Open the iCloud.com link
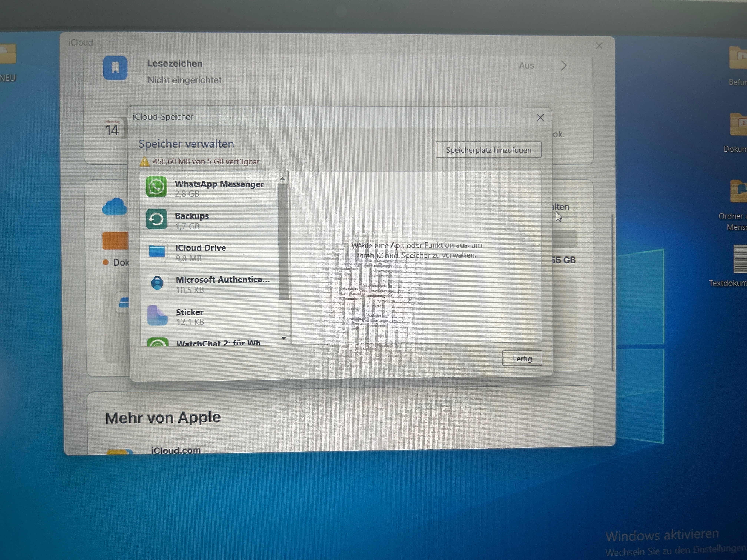This screenshot has height=560, width=747. coord(176,450)
